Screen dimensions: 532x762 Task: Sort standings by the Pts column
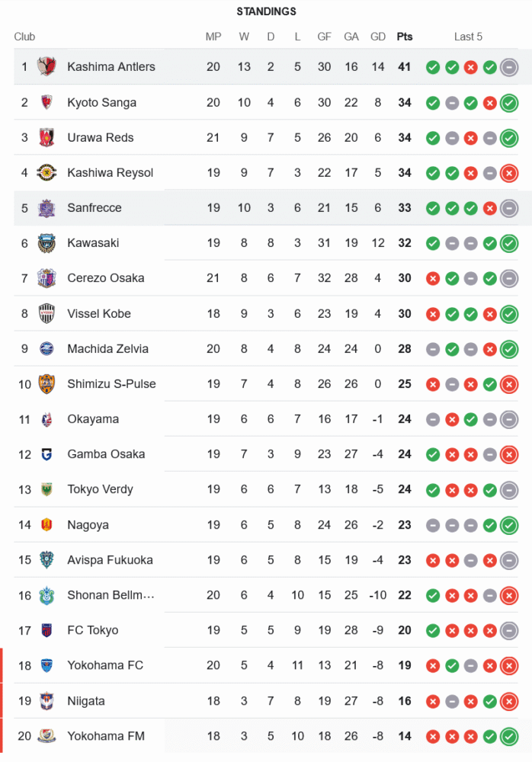pos(404,37)
